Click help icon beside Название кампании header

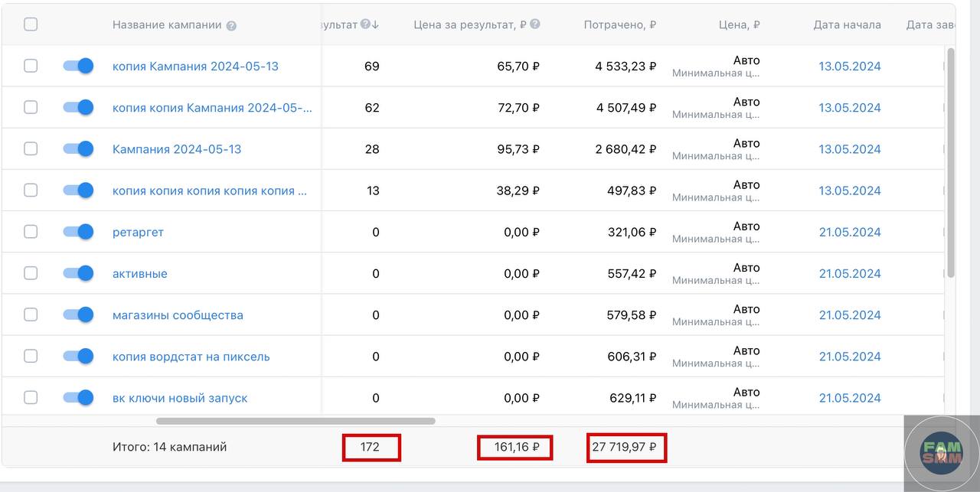(x=231, y=25)
